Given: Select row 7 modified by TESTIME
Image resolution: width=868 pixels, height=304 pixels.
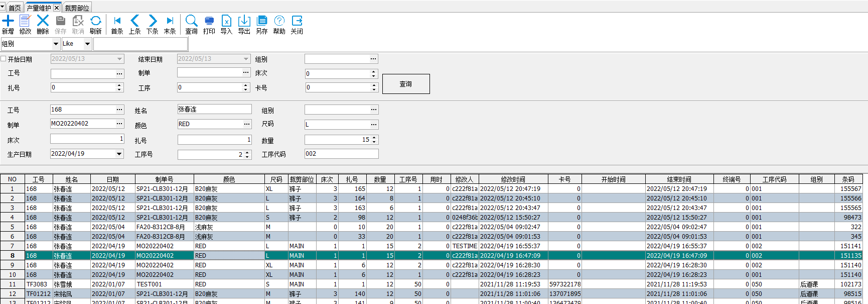Looking at the screenshot, I should coord(431,246).
